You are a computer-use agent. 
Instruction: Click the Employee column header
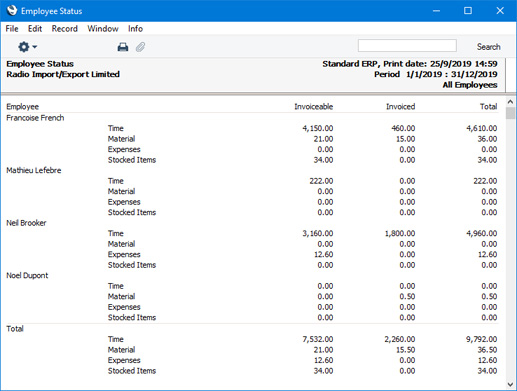click(23, 107)
